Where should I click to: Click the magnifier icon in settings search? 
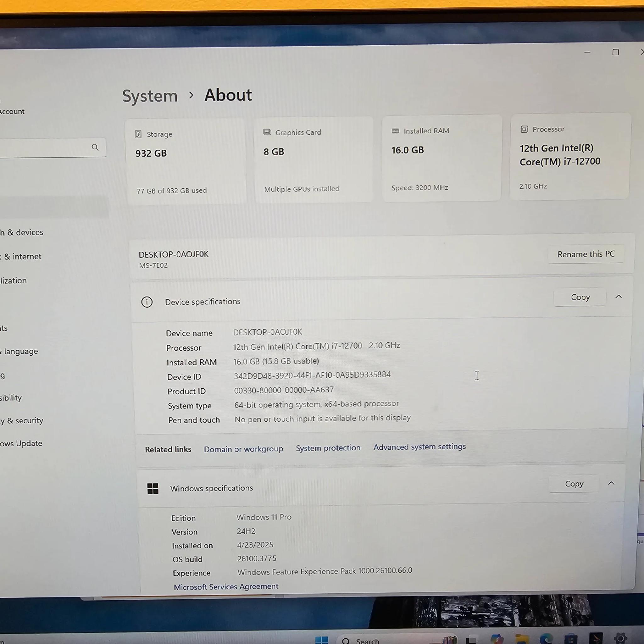pos(95,147)
